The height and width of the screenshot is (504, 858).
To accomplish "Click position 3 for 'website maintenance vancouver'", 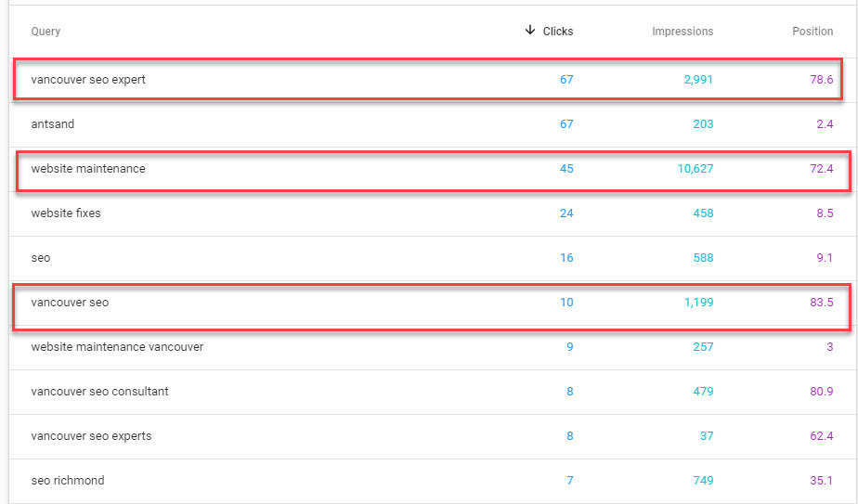I will point(829,347).
